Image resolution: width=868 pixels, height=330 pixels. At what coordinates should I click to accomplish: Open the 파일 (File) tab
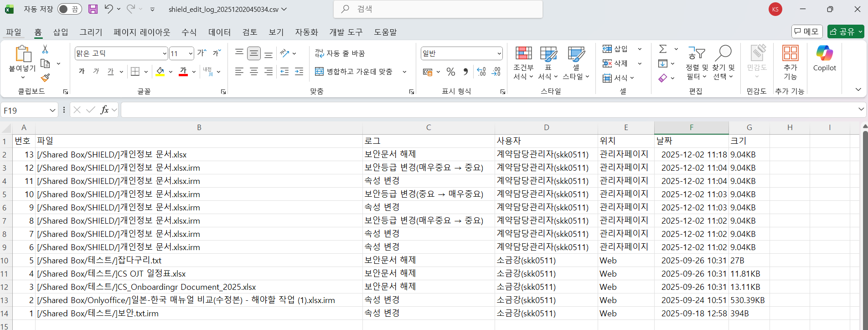pyautogui.click(x=14, y=32)
